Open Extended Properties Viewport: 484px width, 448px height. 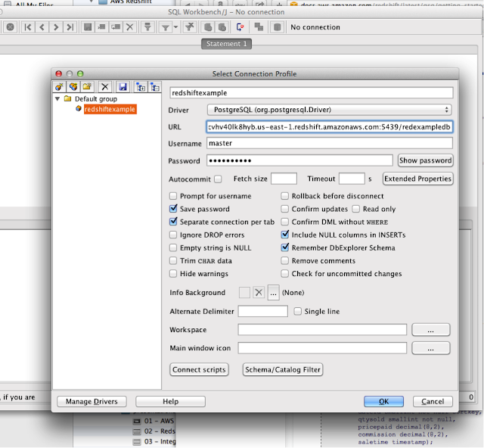[x=418, y=179]
